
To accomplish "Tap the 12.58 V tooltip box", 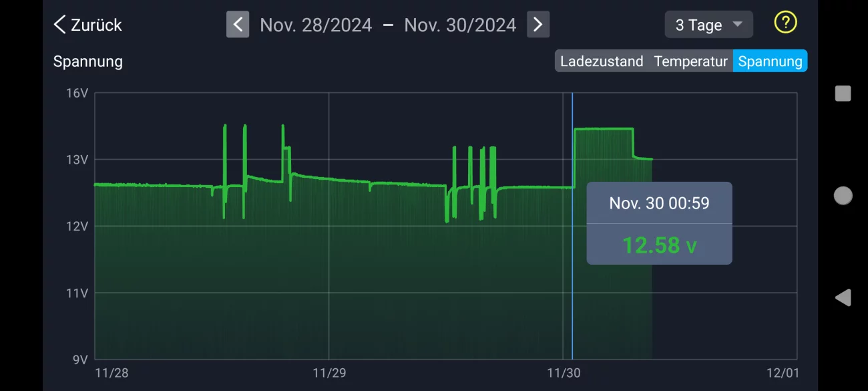I will [x=659, y=223].
